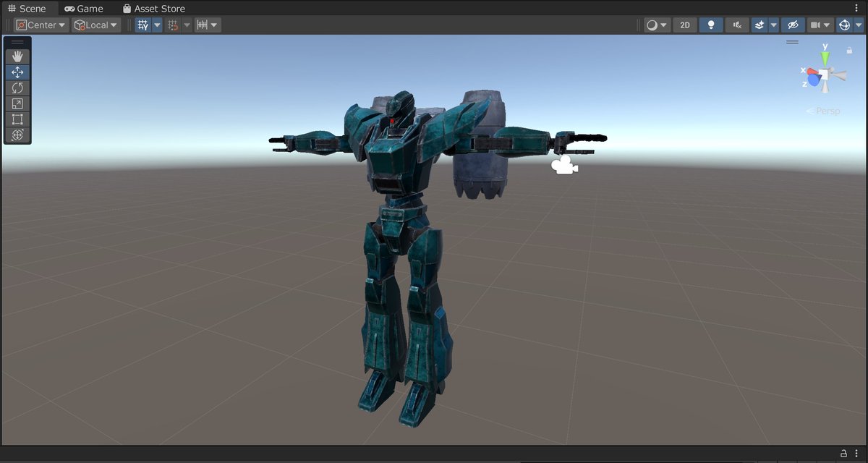Toggle scene audio mute
This screenshot has height=463, width=868.
(x=737, y=25)
